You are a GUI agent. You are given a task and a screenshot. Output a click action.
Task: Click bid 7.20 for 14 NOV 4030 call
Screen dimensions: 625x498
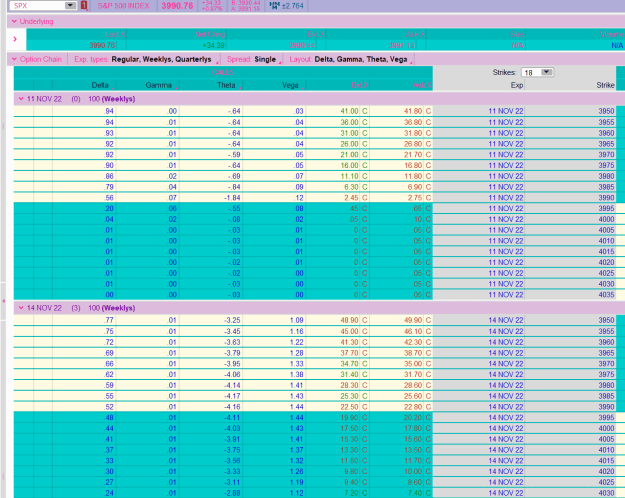[351, 493]
